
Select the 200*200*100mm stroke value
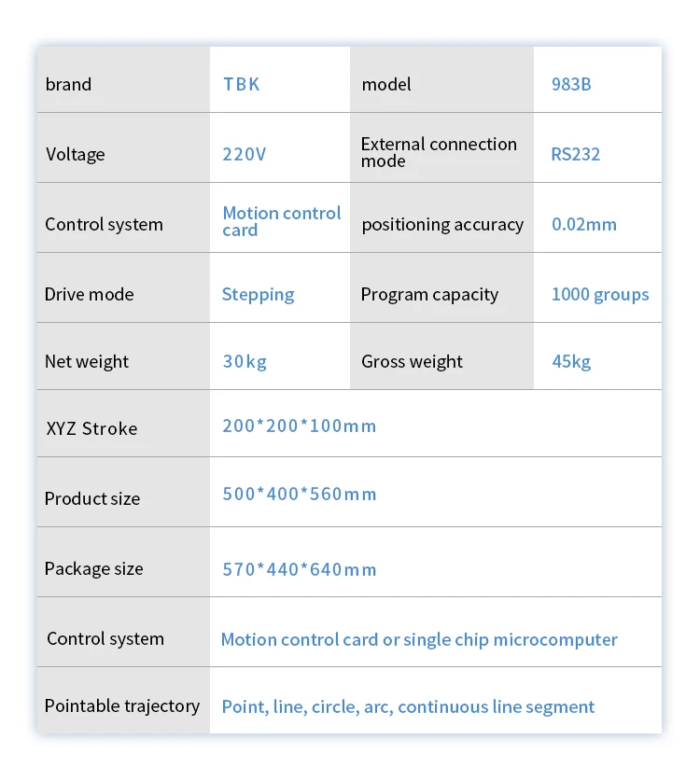click(299, 426)
